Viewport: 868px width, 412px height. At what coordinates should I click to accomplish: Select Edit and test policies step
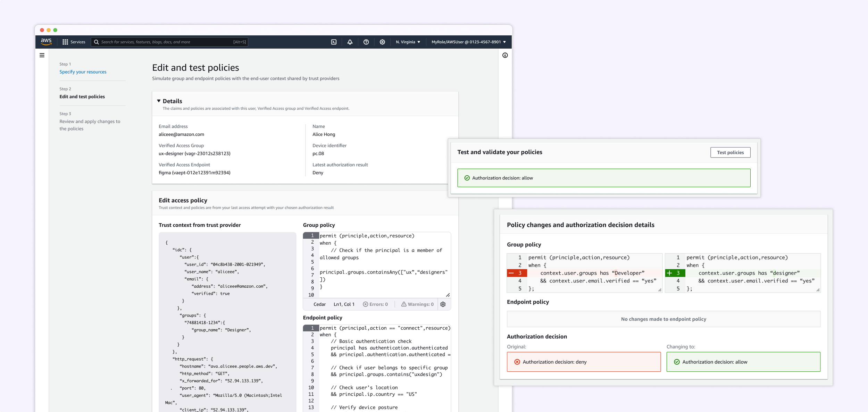(82, 96)
